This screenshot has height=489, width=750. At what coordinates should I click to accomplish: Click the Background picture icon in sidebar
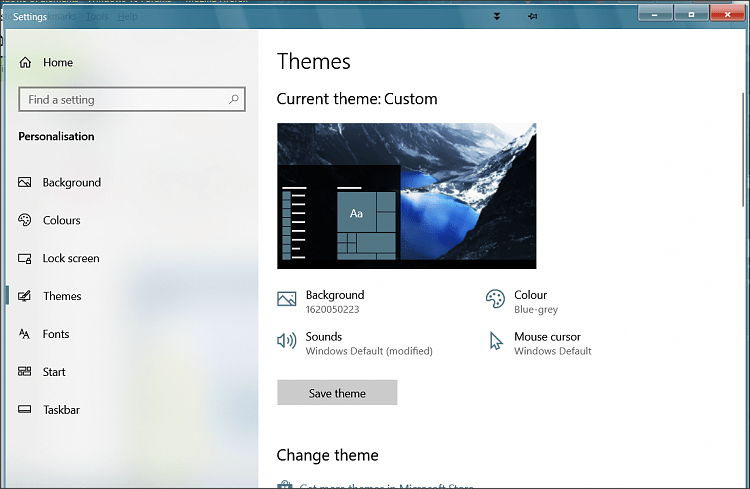[24, 182]
